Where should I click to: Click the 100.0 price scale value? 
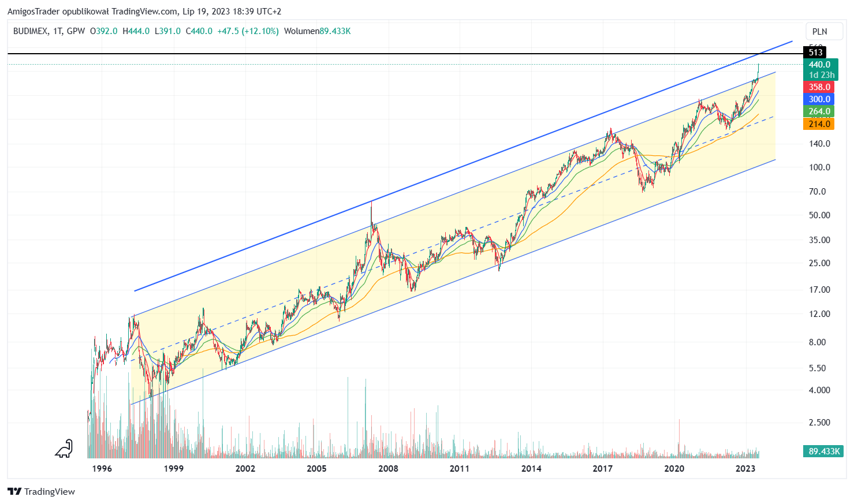point(819,167)
